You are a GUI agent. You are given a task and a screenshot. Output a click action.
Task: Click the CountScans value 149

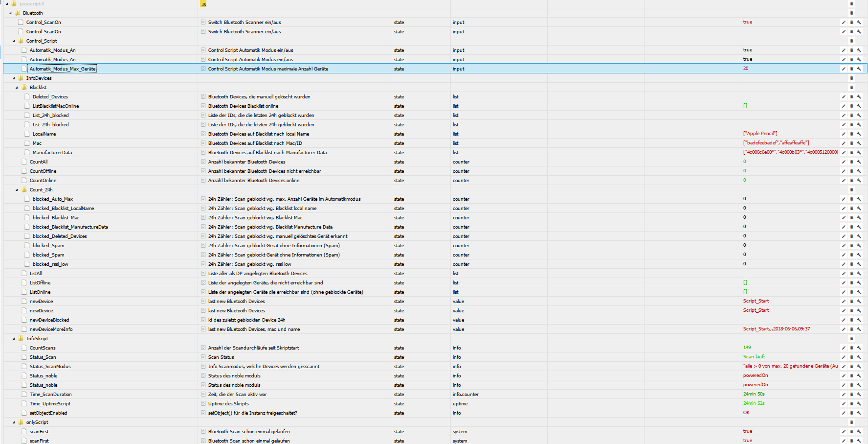pyautogui.click(x=747, y=348)
